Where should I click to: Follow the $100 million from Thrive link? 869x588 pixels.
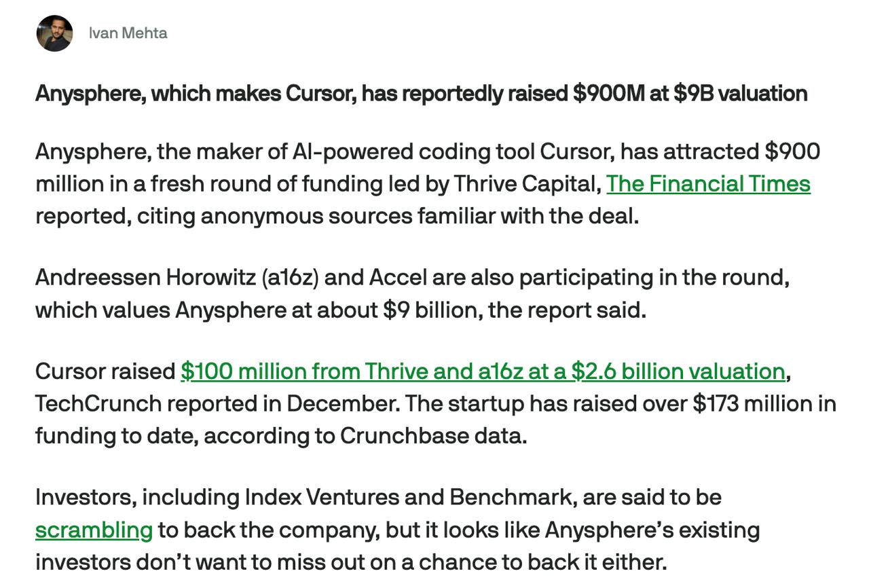[x=483, y=371]
